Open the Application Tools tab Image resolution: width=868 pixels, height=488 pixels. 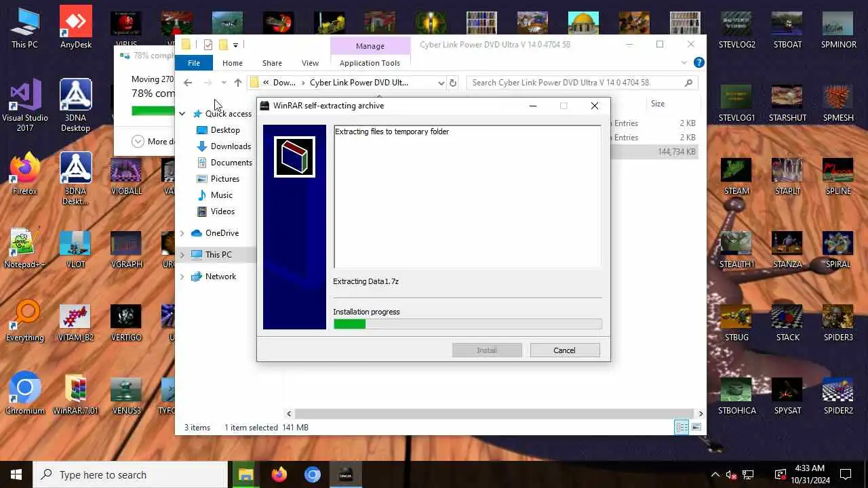370,63
